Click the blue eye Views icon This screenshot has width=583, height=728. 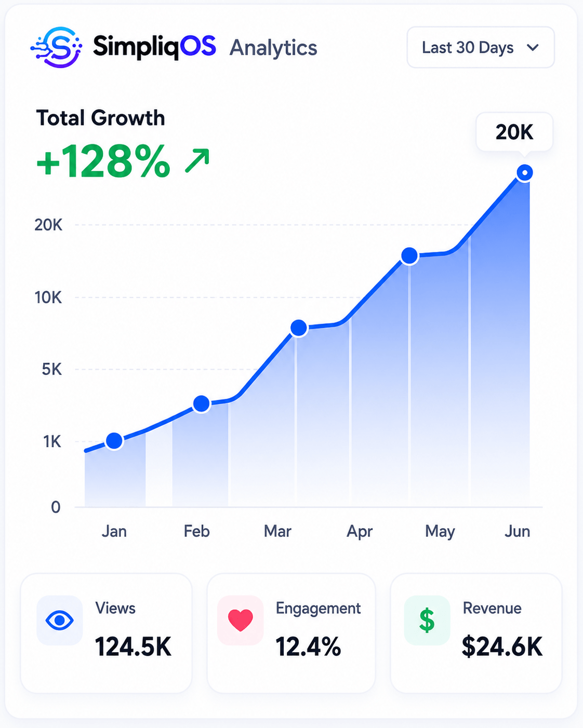(59, 620)
